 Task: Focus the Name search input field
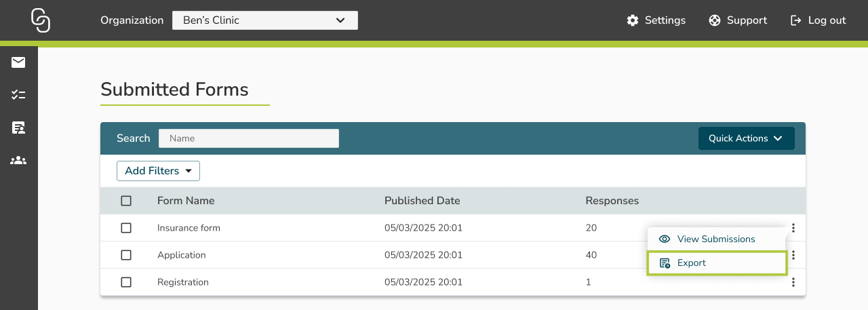point(248,138)
